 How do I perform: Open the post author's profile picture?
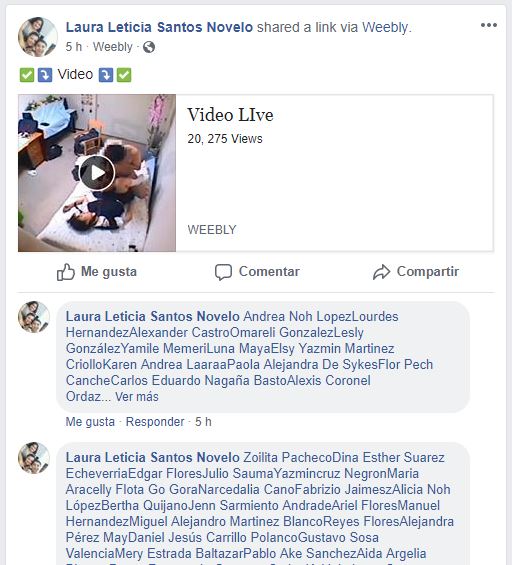click(x=38, y=37)
